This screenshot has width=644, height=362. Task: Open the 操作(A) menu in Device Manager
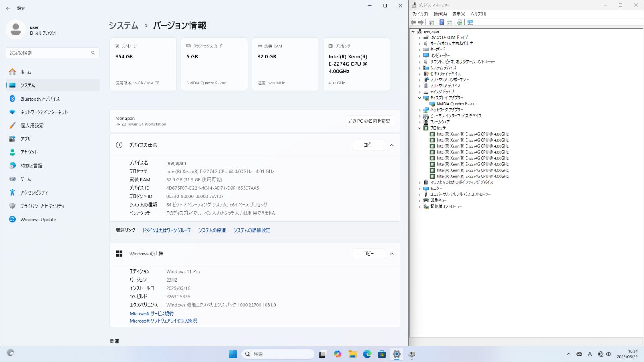click(x=440, y=14)
